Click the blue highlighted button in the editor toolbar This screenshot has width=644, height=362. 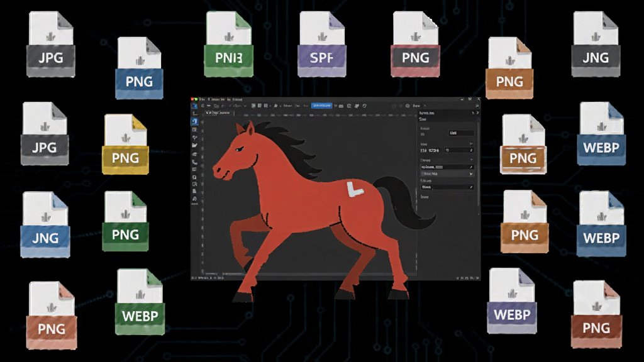point(321,106)
